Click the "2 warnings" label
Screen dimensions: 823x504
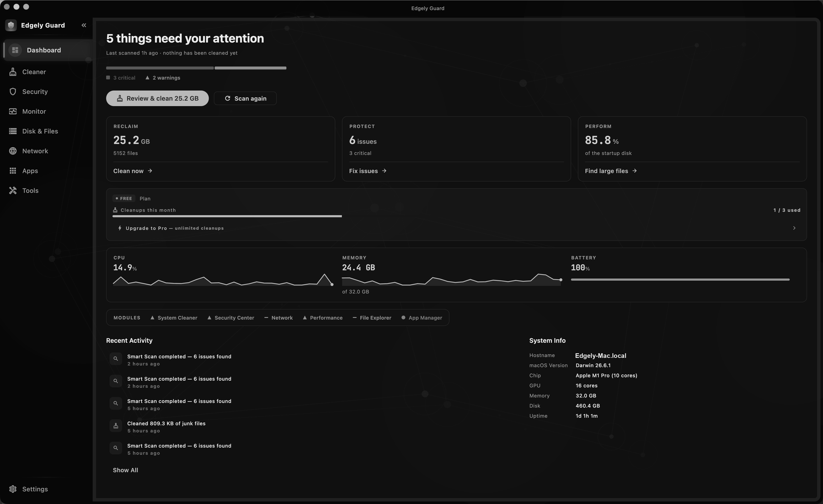166,78
